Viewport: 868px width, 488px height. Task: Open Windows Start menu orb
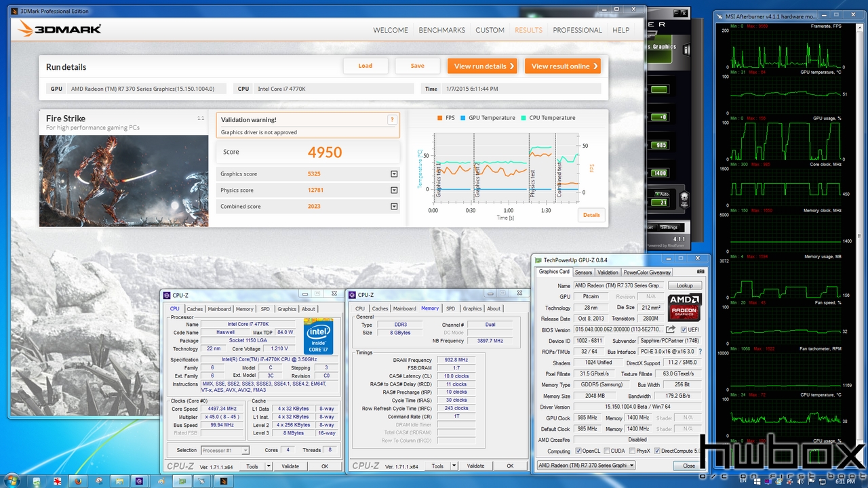coord(13,480)
